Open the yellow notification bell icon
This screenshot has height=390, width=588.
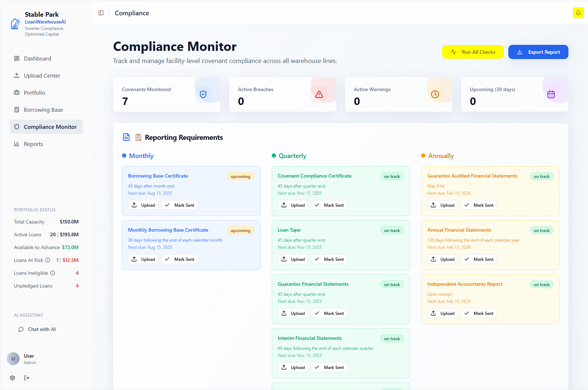pos(578,13)
